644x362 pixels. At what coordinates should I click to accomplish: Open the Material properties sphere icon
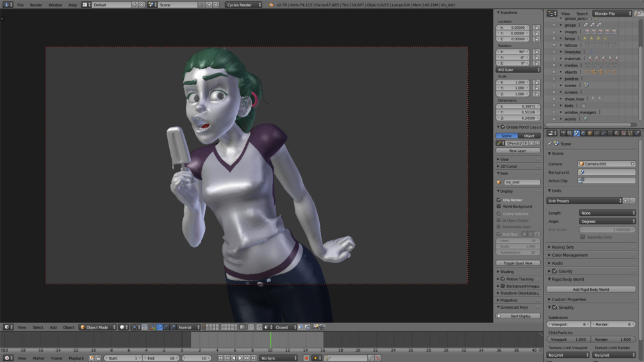pos(617,133)
